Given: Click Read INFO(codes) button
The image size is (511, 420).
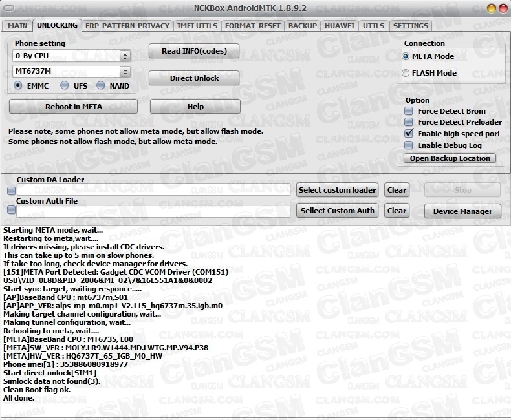Looking at the screenshot, I should click(194, 51).
